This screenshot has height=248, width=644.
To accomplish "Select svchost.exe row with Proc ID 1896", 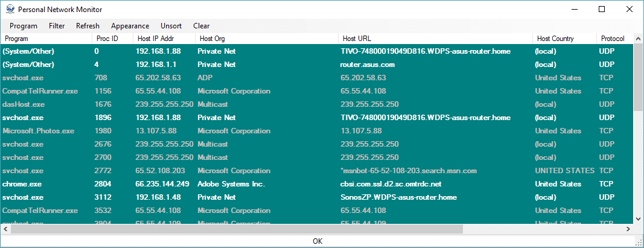I will pyautogui.click(x=317, y=118).
